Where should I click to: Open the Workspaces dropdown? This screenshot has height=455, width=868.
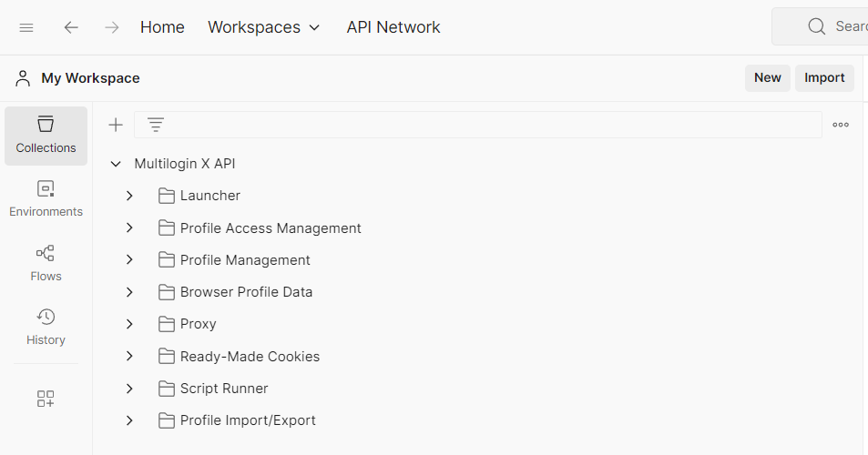coord(263,27)
